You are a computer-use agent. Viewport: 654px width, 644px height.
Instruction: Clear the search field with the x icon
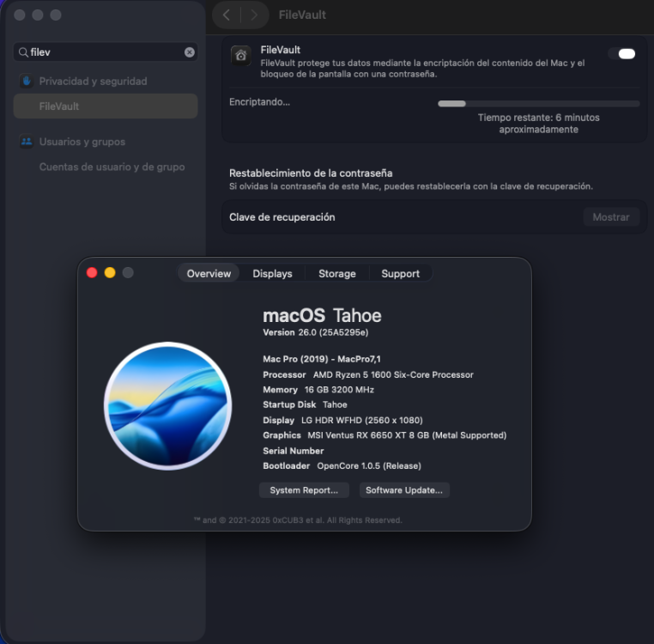190,52
